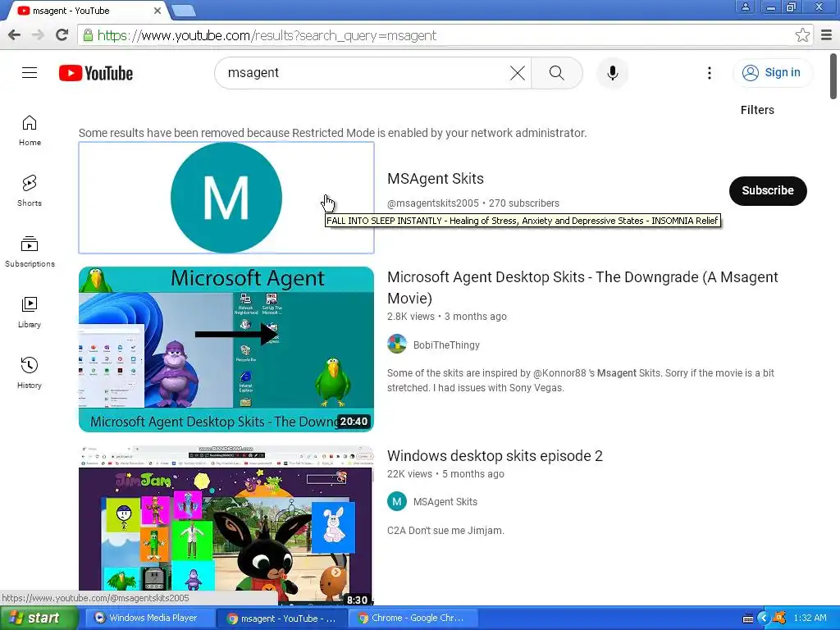The image size is (840, 630).
Task: Open Windows desktop skits episode 2 title
Action: (495, 456)
